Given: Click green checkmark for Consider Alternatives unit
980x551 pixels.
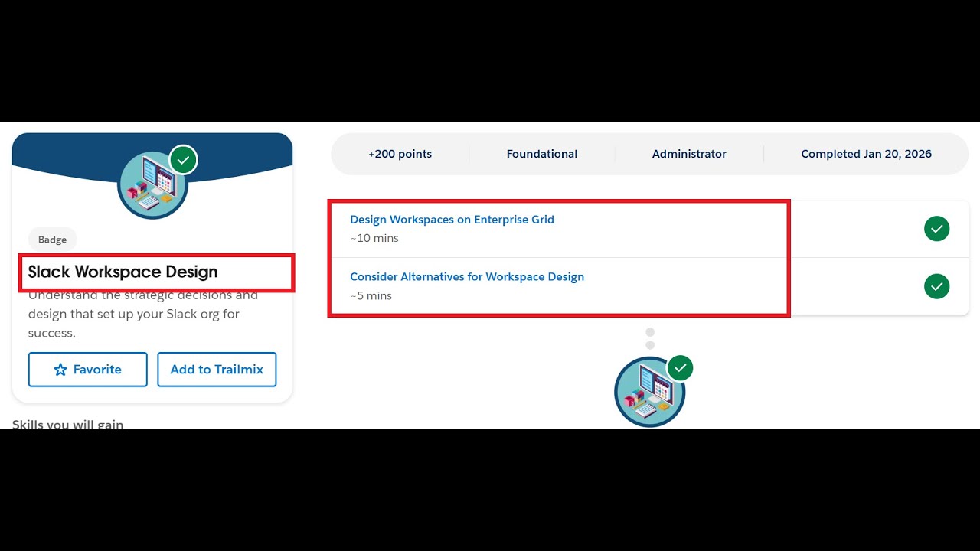Looking at the screenshot, I should pos(936,286).
